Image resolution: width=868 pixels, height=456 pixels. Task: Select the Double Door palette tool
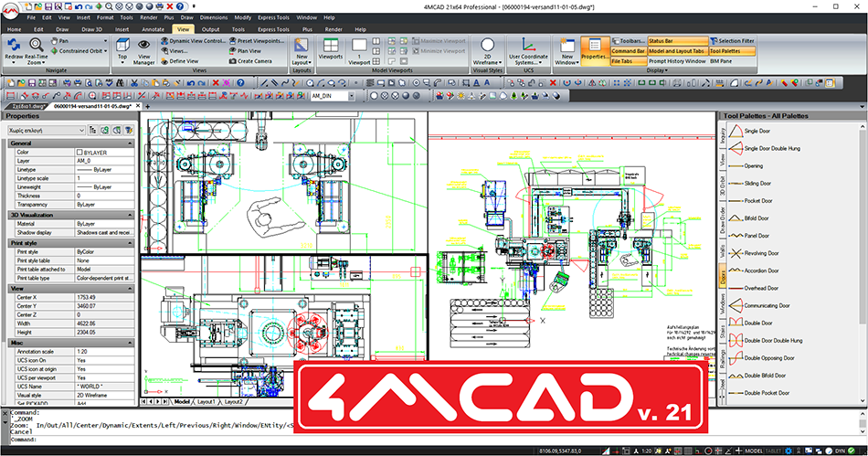coord(751,323)
